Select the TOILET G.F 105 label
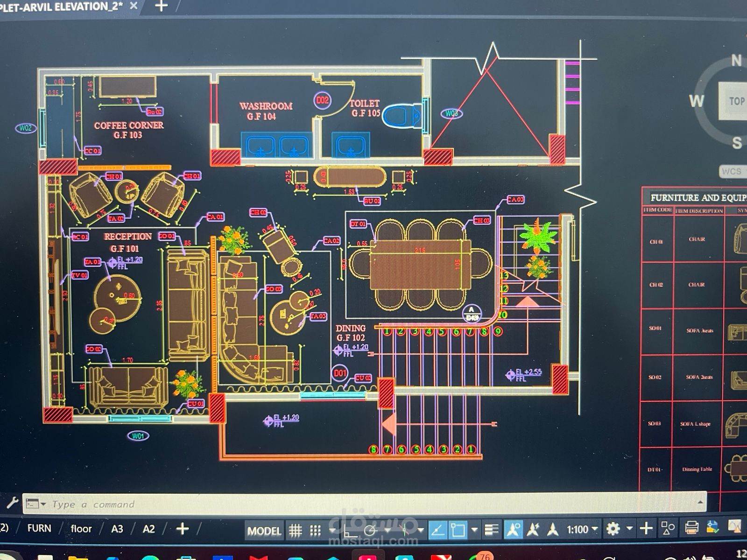747x560 pixels. (365, 108)
